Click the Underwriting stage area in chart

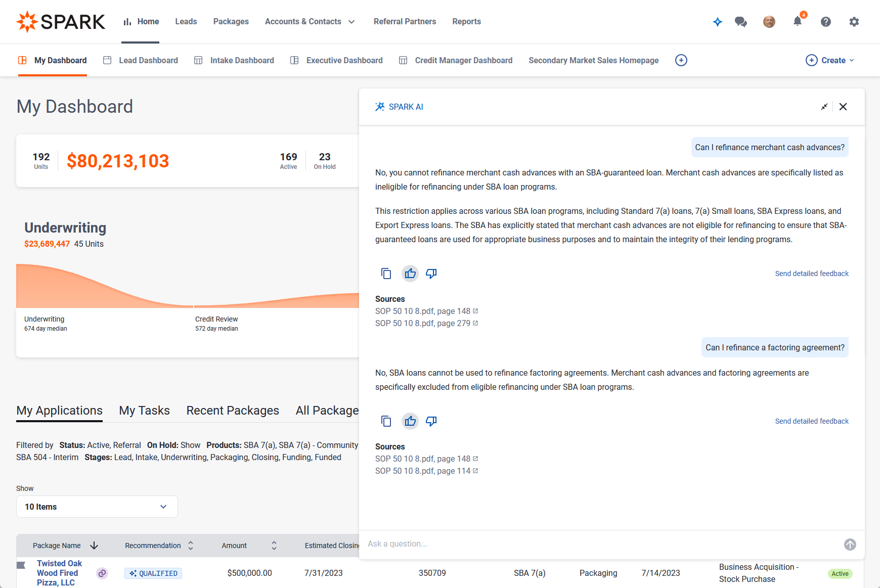[104, 286]
